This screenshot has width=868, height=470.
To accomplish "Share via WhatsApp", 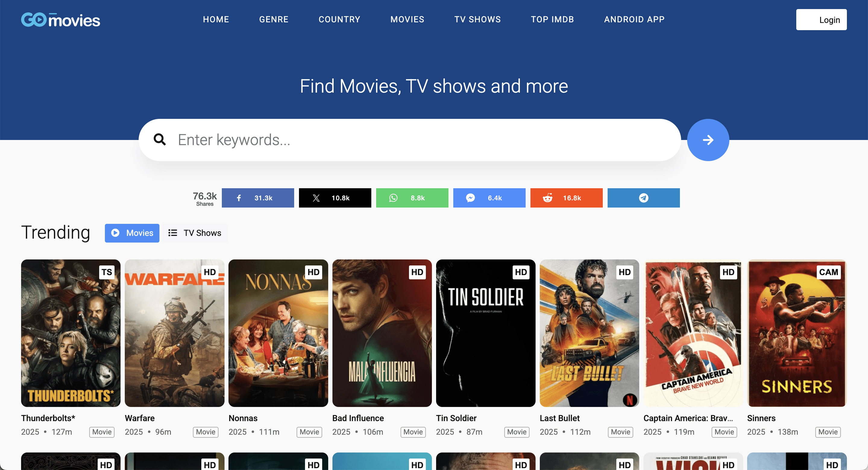I will (x=412, y=198).
